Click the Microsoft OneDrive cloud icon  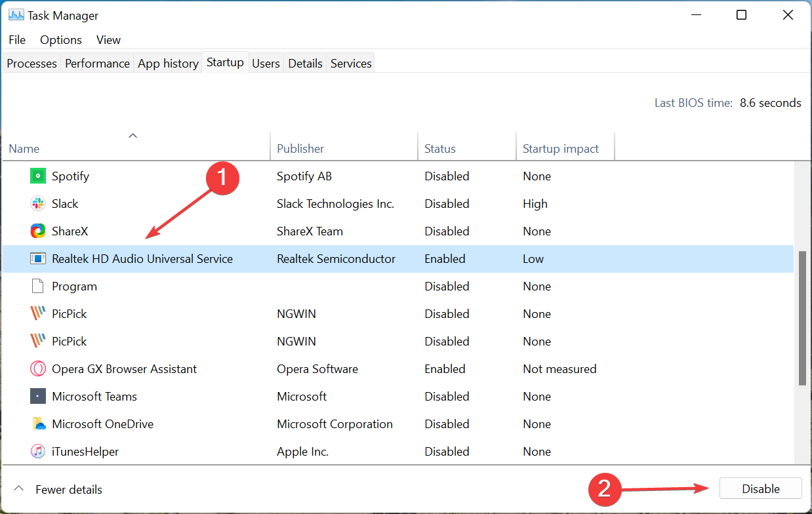38,424
